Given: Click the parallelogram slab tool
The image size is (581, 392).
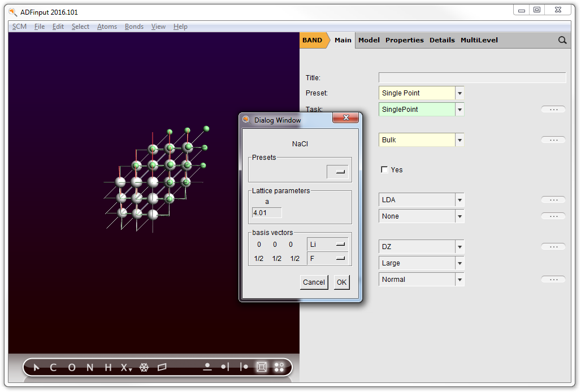Looking at the screenshot, I should pyautogui.click(x=162, y=367).
